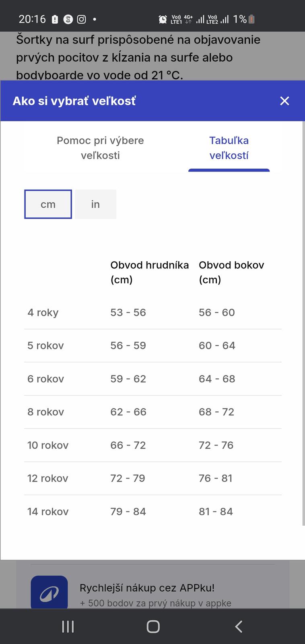Select the Tabuľka veľkostí tab
The height and width of the screenshot is (644, 305).
coord(229,148)
